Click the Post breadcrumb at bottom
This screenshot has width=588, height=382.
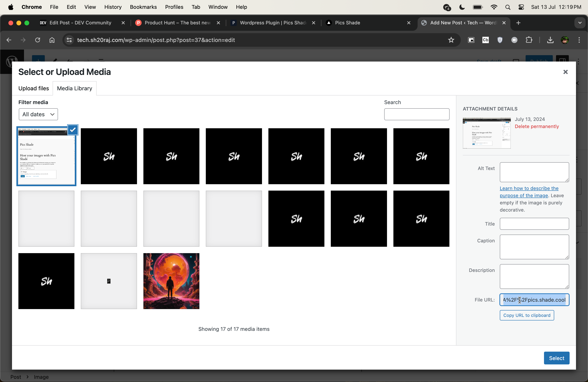point(16,377)
